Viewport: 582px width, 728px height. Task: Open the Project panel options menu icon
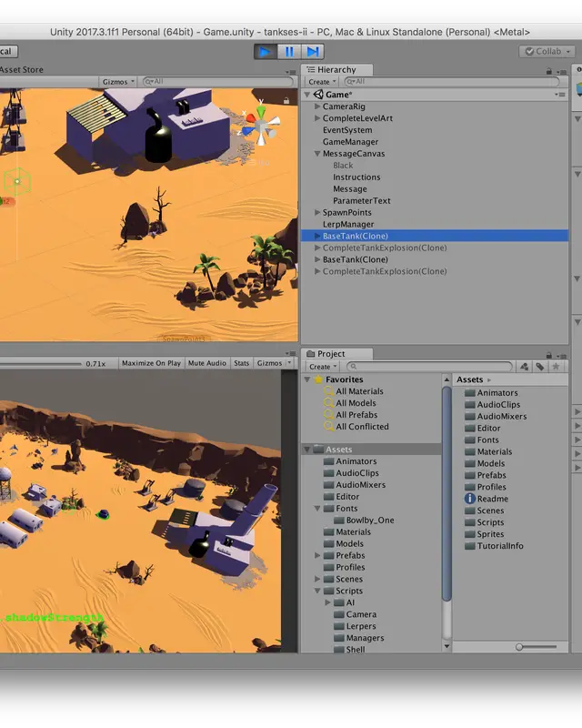pyautogui.click(x=563, y=356)
